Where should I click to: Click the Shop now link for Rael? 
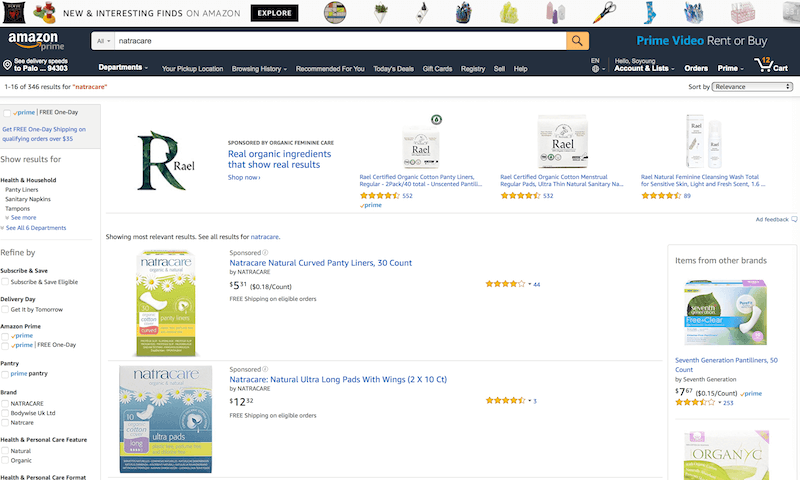[x=244, y=178]
